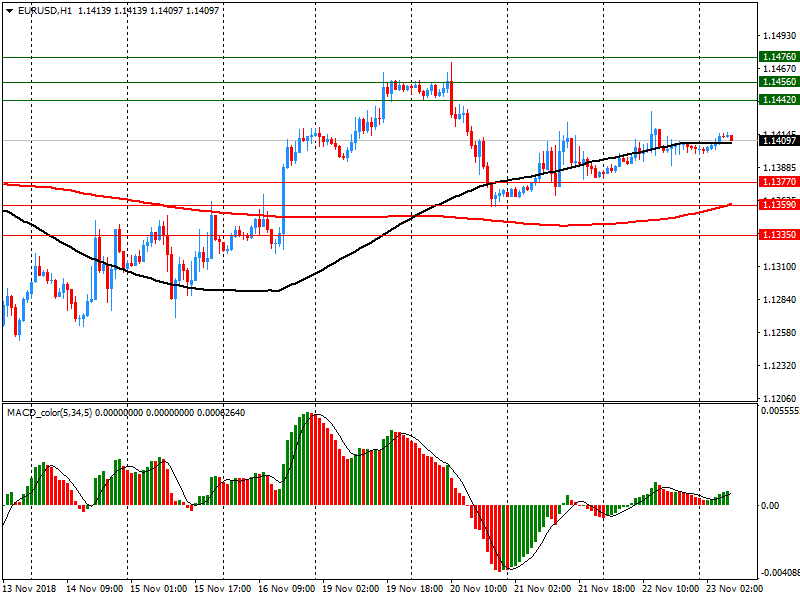Select the 1.13350 red price label
Viewport: 800px width, 600px height.
click(779, 234)
